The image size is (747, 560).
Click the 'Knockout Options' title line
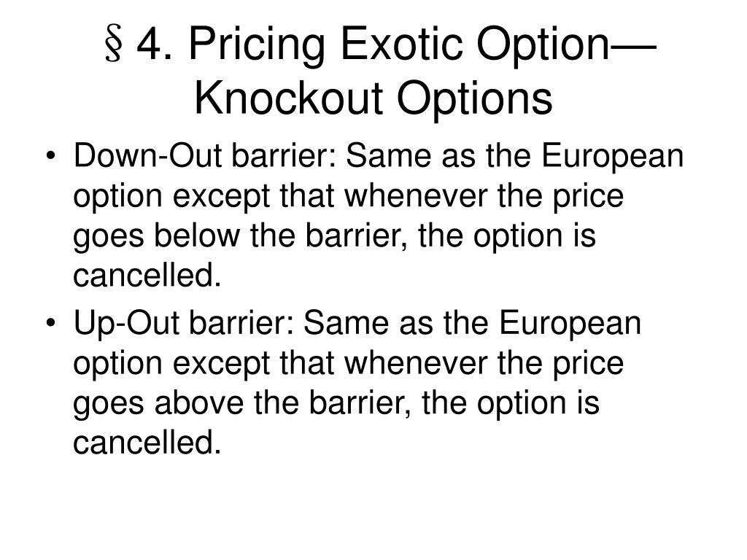pos(373,99)
